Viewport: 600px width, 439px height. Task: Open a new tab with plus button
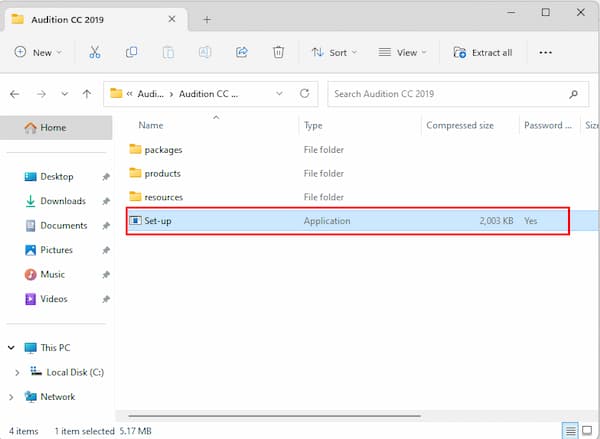tap(207, 19)
